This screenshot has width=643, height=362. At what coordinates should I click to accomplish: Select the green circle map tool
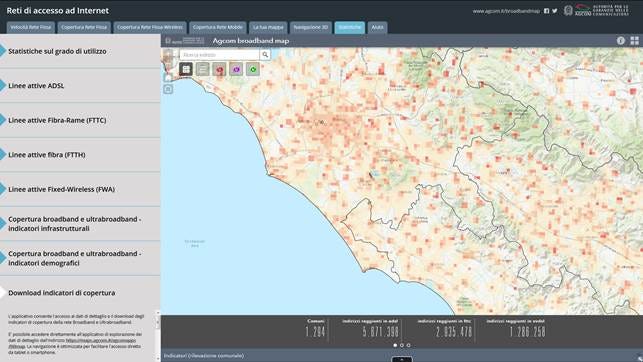coord(253,69)
